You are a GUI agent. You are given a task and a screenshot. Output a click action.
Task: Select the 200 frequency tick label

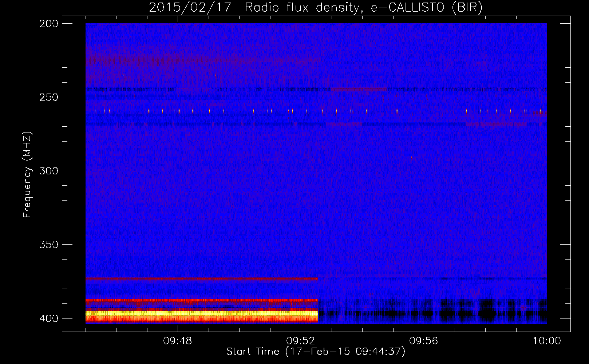point(48,24)
